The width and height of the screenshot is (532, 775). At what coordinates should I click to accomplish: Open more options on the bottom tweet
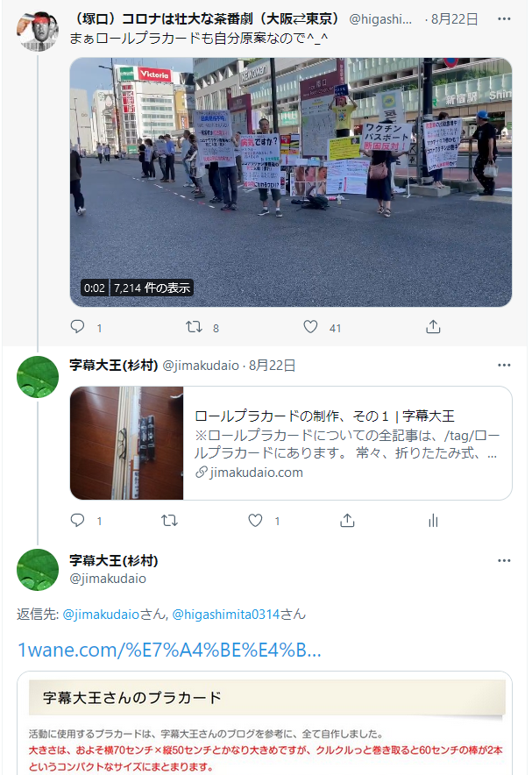504,560
